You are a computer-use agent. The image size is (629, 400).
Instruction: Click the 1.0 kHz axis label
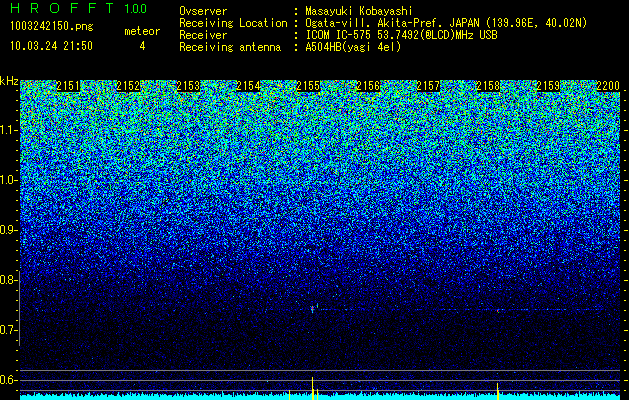[8, 180]
